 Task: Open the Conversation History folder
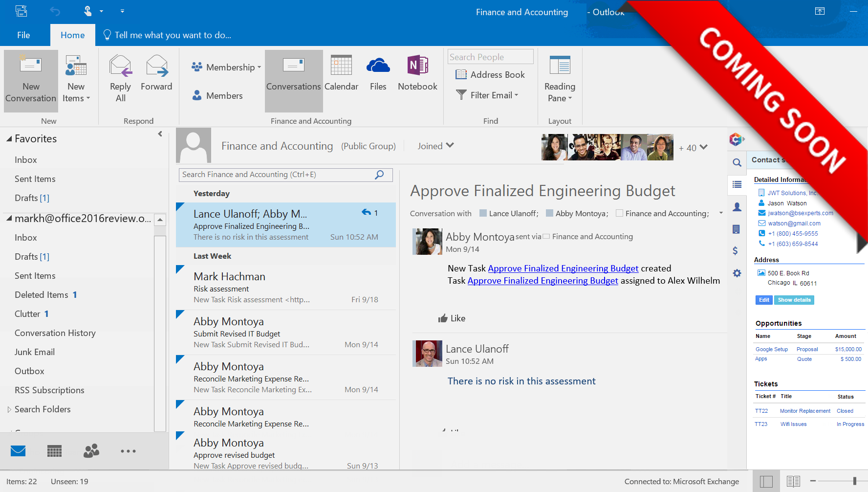55,333
